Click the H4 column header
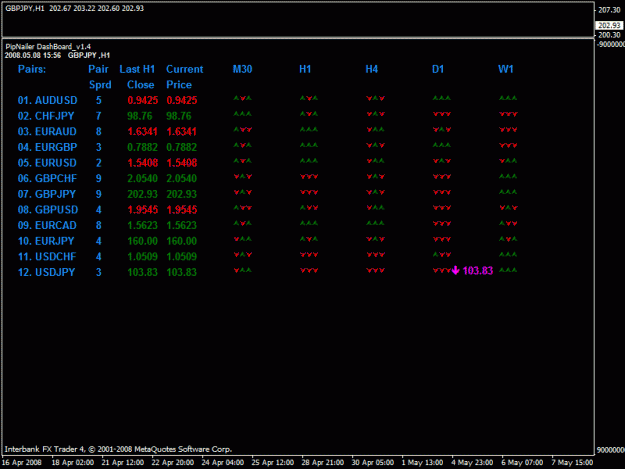Image resolution: width=625 pixels, height=469 pixels. [x=371, y=69]
